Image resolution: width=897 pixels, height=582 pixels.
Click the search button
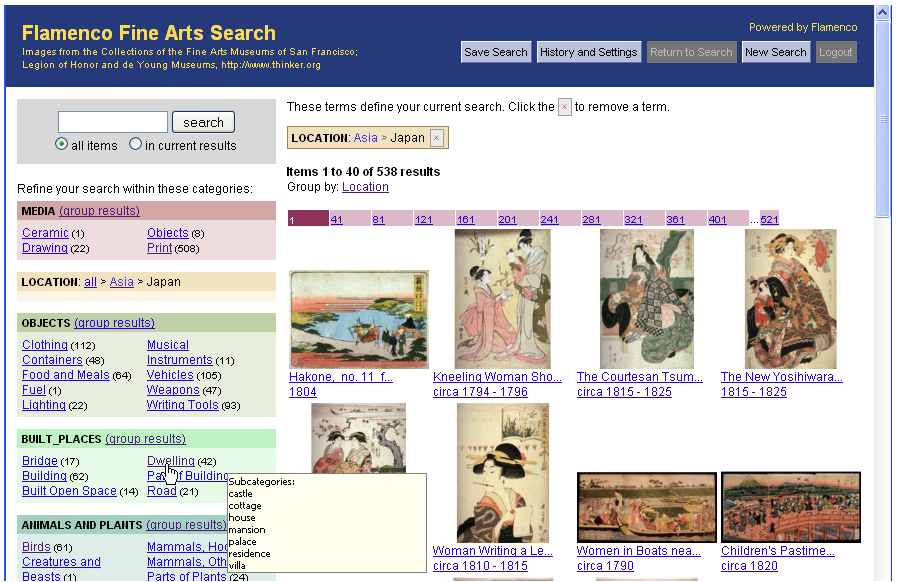(x=203, y=122)
